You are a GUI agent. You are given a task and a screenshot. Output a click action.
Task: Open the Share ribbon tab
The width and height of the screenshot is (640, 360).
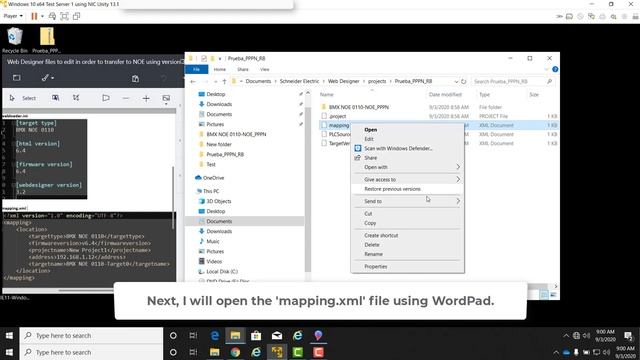[x=243, y=69]
